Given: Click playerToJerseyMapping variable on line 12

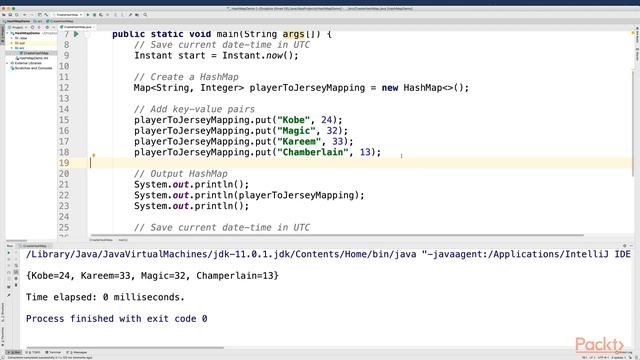Looking at the screenshot, I should [x=307, y=88].
